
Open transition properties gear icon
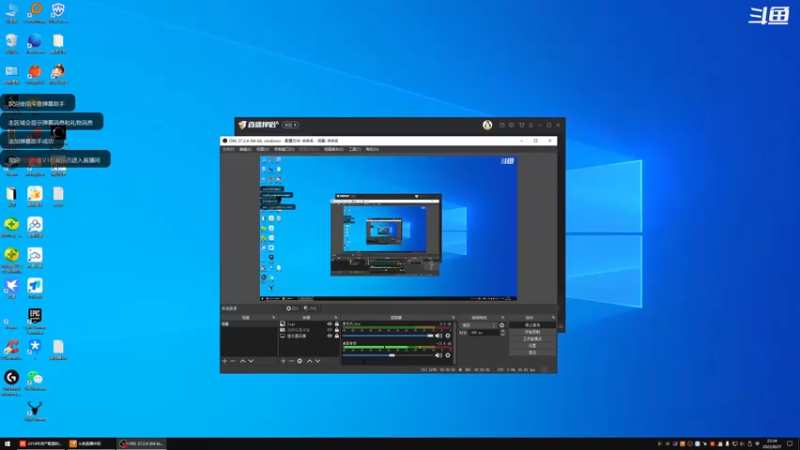(502, 326)
